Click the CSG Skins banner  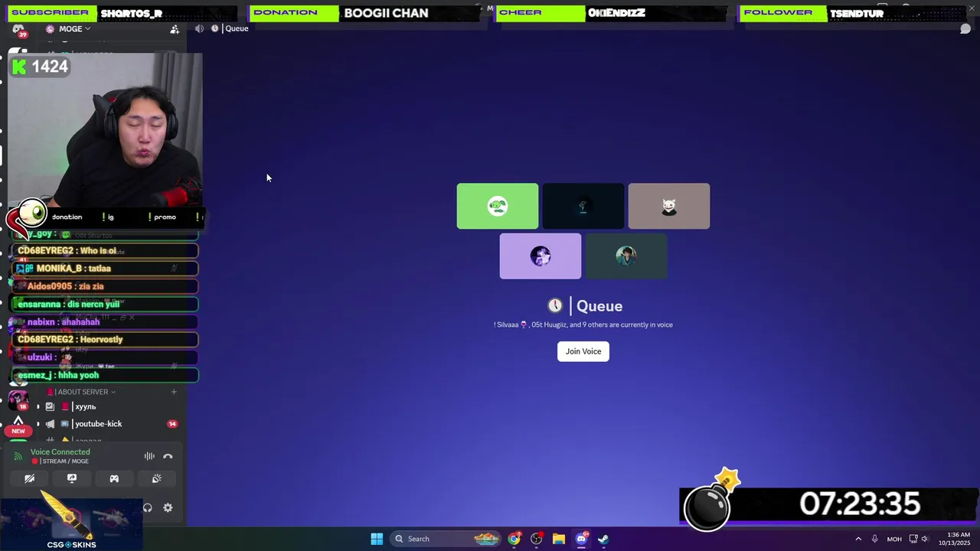point(71,522)
